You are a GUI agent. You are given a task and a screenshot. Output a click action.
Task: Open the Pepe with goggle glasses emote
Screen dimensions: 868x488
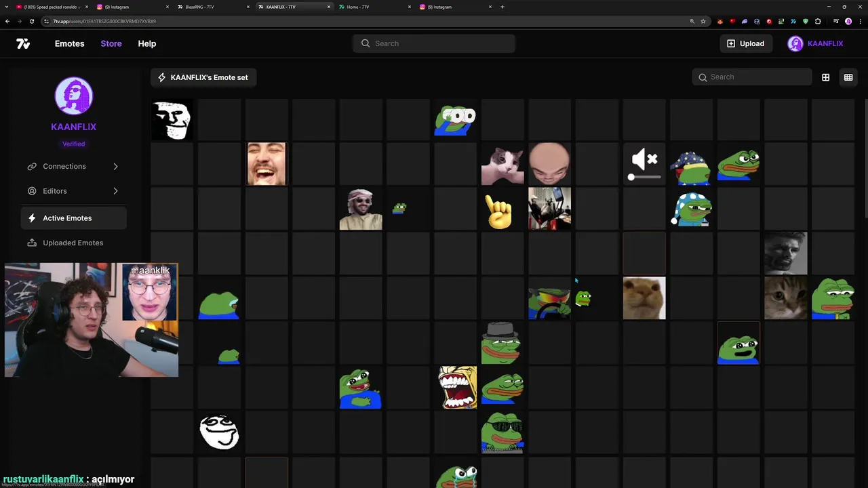(x=455, y=120)
